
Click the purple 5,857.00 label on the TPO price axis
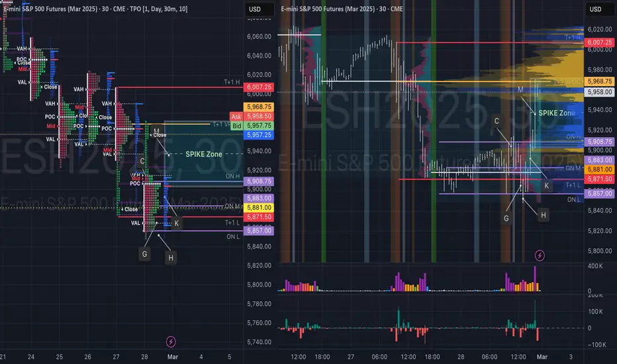[x=259, y=230]
